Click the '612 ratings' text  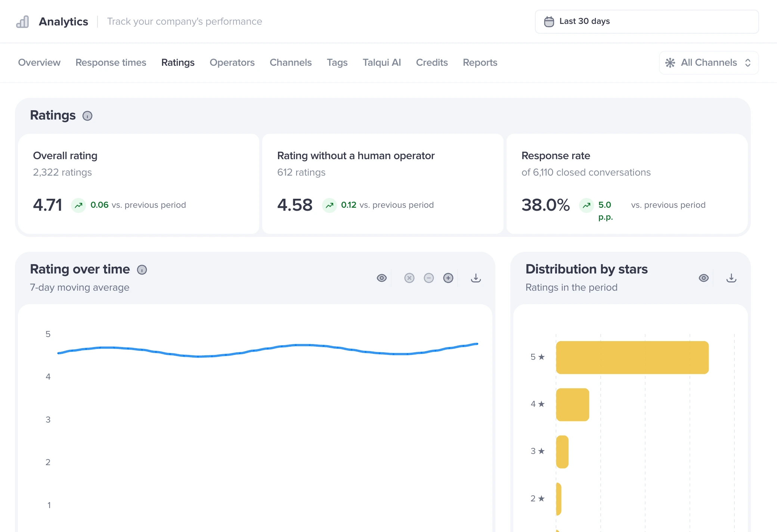301,172
